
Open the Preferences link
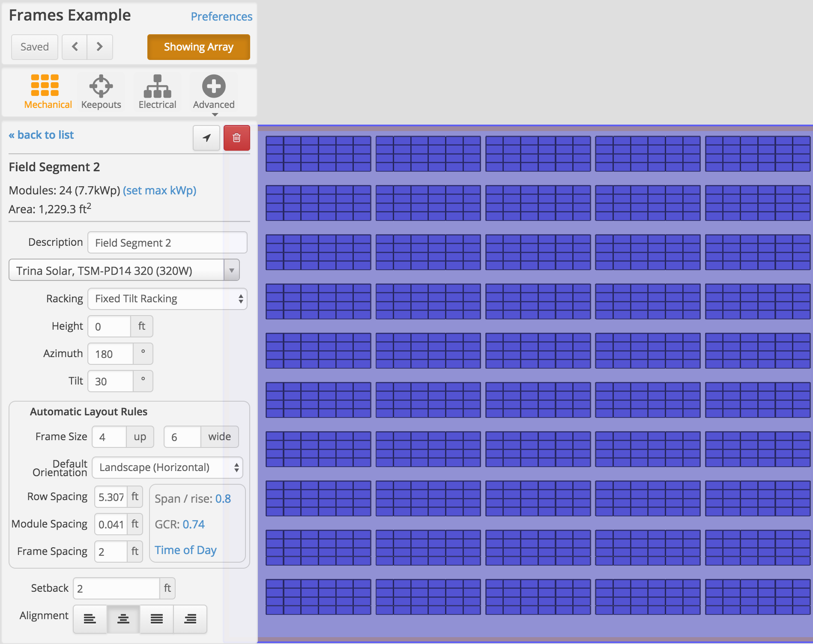click(x=221, y=16)
